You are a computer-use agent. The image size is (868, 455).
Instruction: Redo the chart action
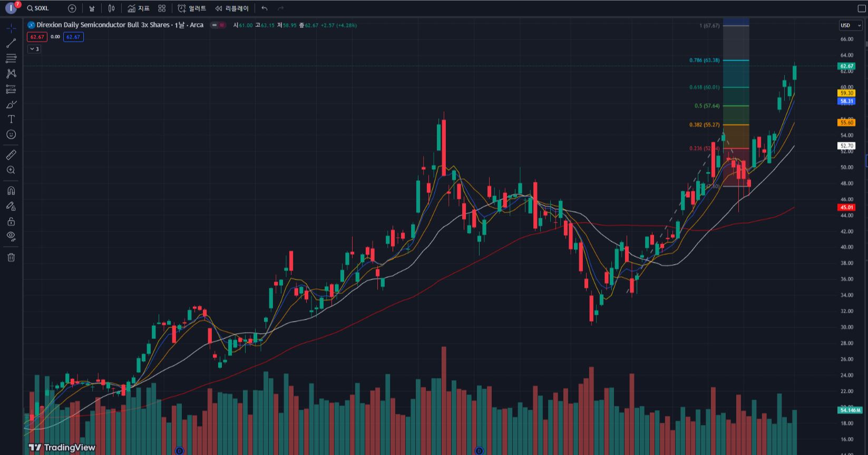[280, 8]
